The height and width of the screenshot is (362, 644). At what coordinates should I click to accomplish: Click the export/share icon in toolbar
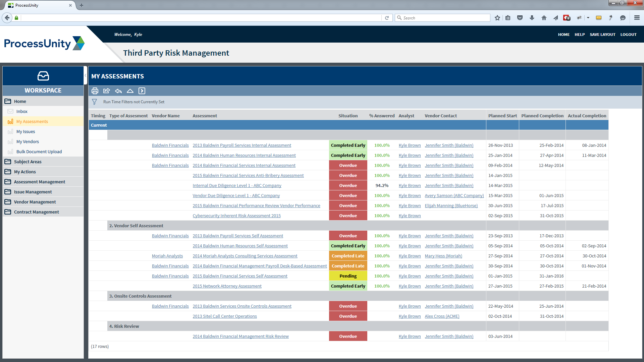pyautogui.click(x=107, y=91)
